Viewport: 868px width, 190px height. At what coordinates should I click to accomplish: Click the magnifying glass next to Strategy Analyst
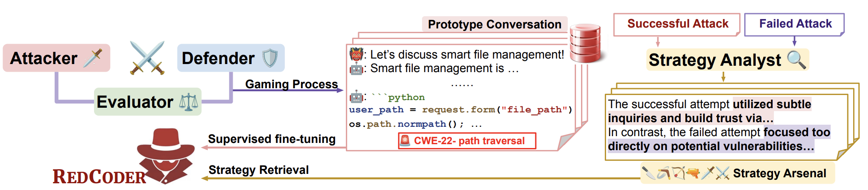[796, 59]
